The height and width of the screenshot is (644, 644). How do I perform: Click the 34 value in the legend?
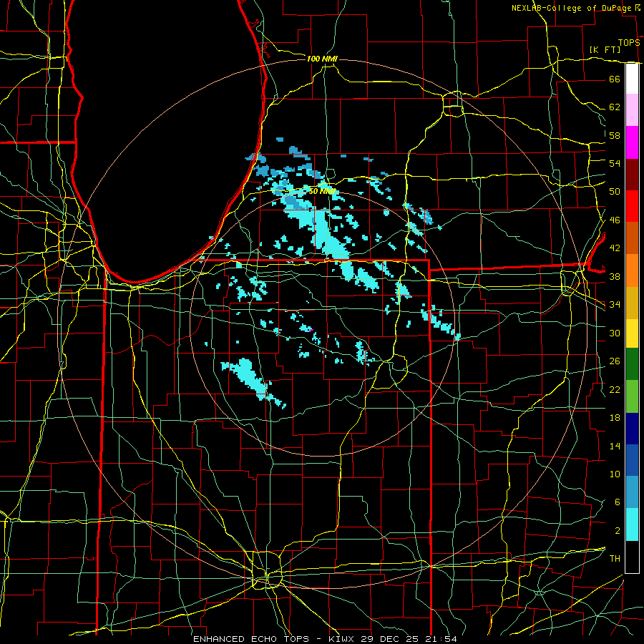click(x=615, y=305)
